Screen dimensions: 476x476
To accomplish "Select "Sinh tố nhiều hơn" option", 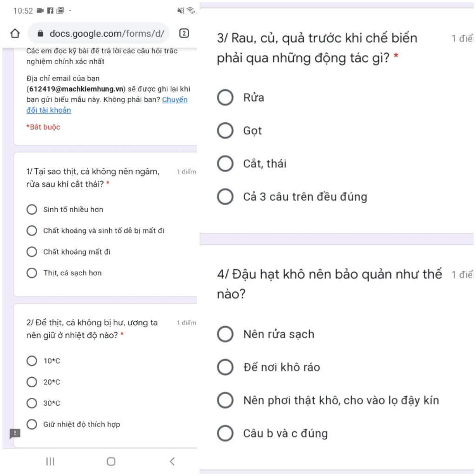I will point(32,210).
